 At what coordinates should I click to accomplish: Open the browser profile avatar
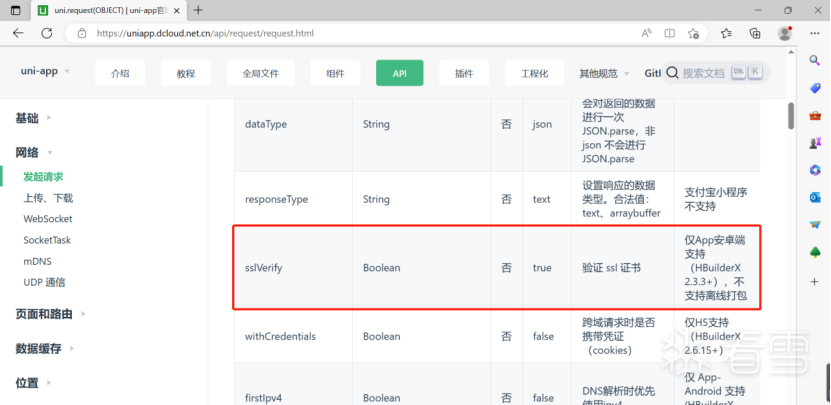(785, 33)
